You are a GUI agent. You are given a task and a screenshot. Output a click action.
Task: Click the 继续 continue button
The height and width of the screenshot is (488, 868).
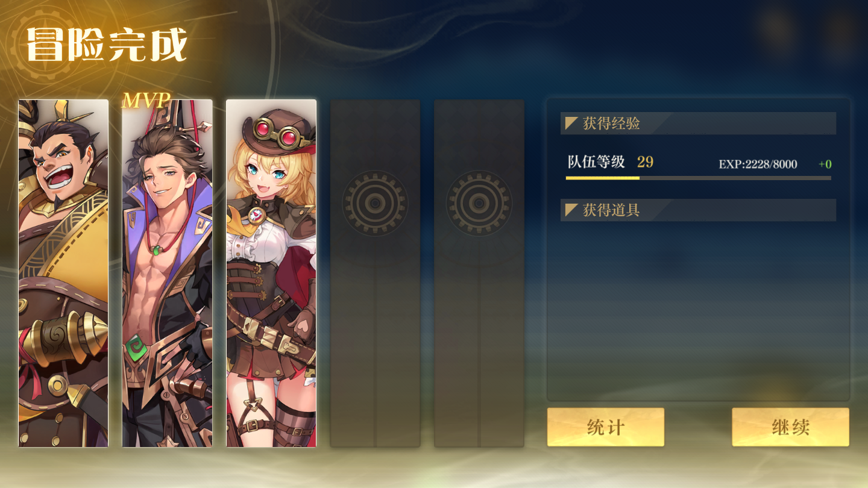pos(790,427)
